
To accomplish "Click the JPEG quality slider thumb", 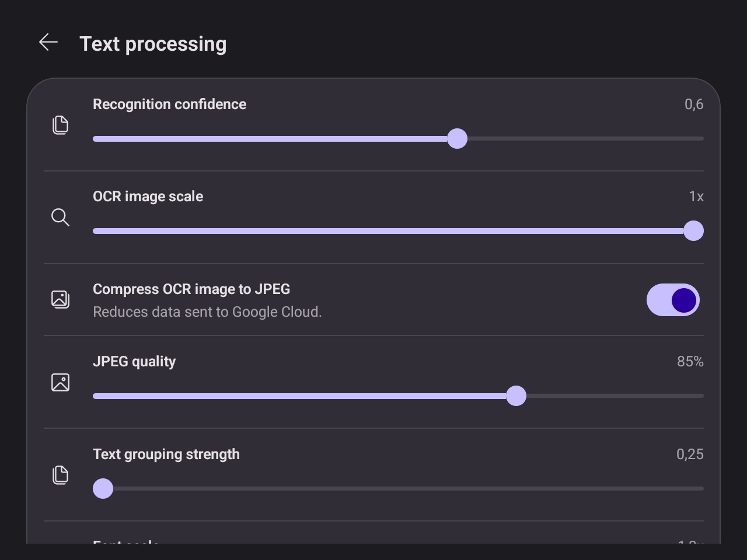I will [x=516, y=396].
